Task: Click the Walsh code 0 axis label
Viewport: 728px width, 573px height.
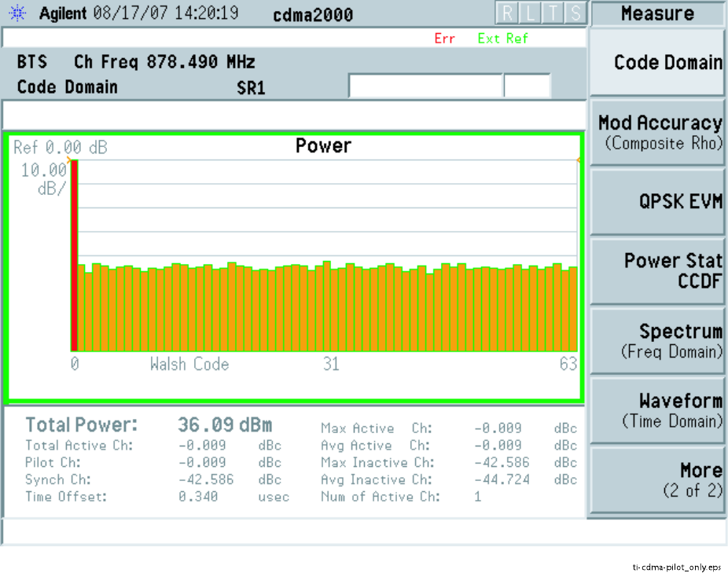Action: 75,364
